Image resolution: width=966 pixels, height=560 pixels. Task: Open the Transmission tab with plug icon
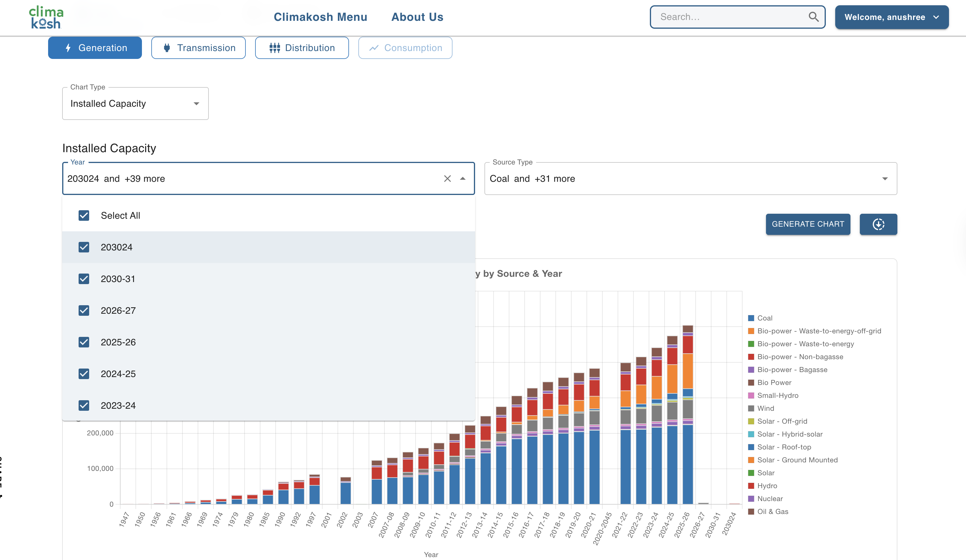click(198, 48)
